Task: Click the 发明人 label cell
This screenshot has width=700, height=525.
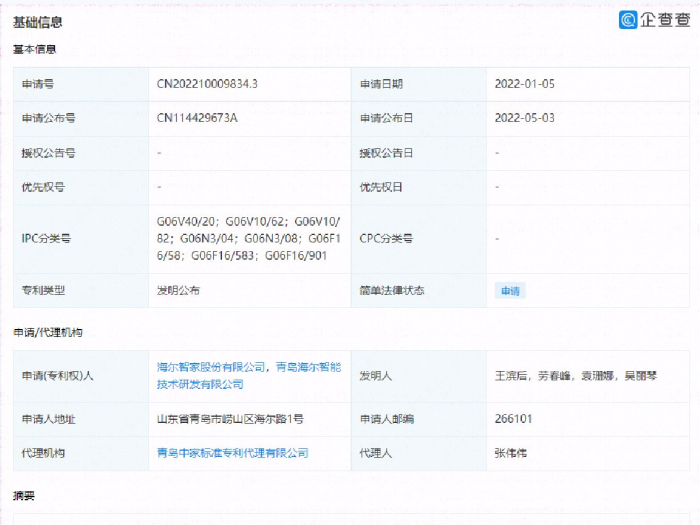Action: click(419, 376)
